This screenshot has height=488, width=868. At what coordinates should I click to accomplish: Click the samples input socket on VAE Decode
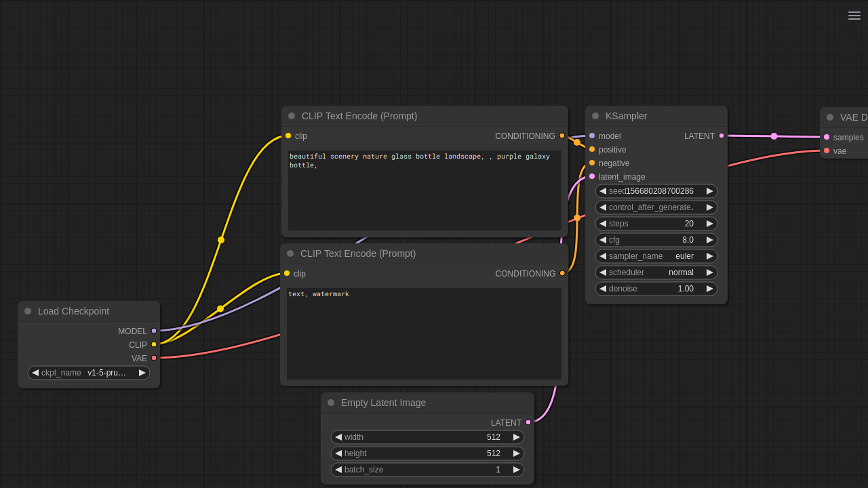pos(827,137)
